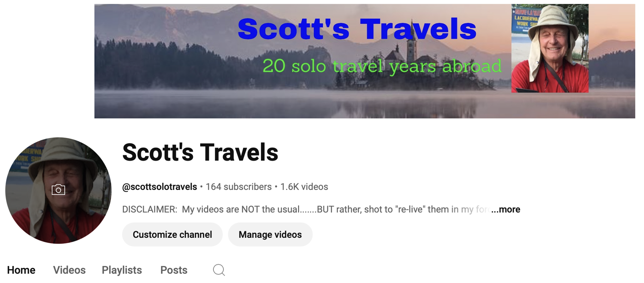Image resolution: width=644 pixels, height=283 pixels.
Task: Click the 1.6K videos count
Action: [x=304, y=187]
